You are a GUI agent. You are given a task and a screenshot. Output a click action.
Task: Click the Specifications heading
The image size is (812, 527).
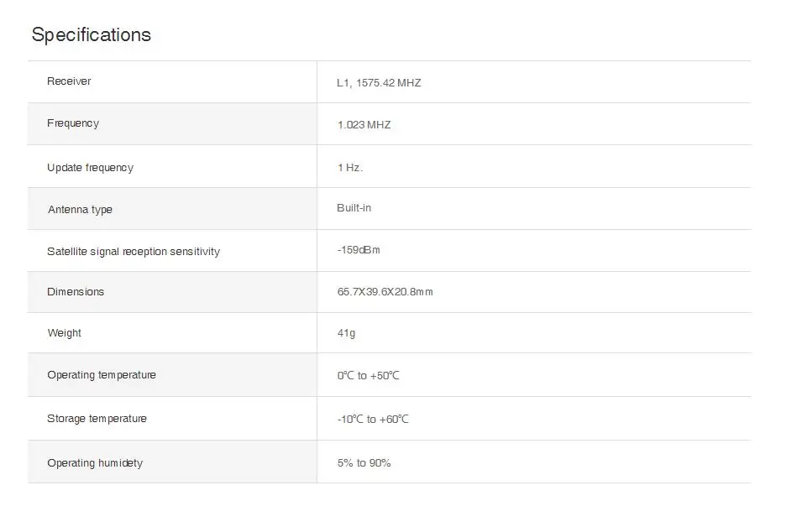[x=92, y=35]
